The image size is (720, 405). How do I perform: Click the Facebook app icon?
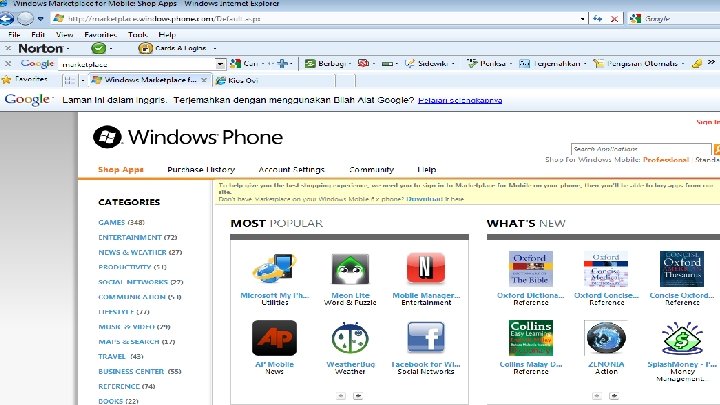426,338
